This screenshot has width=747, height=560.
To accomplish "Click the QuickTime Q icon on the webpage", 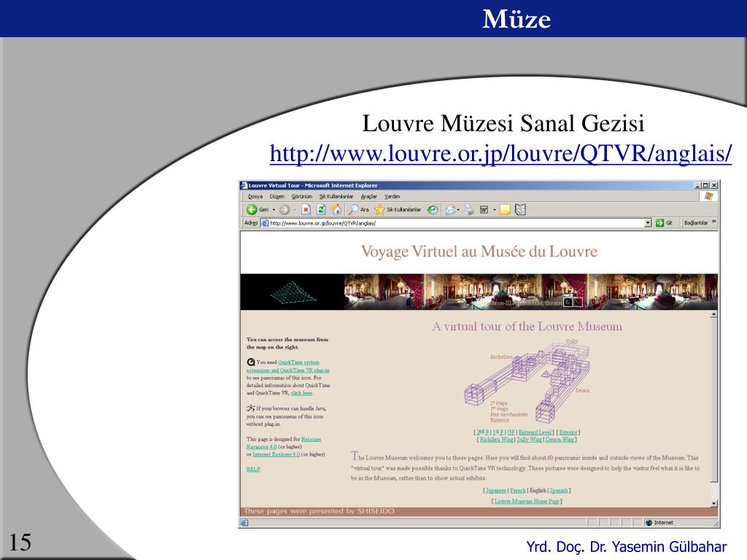I will click(251, 362).
